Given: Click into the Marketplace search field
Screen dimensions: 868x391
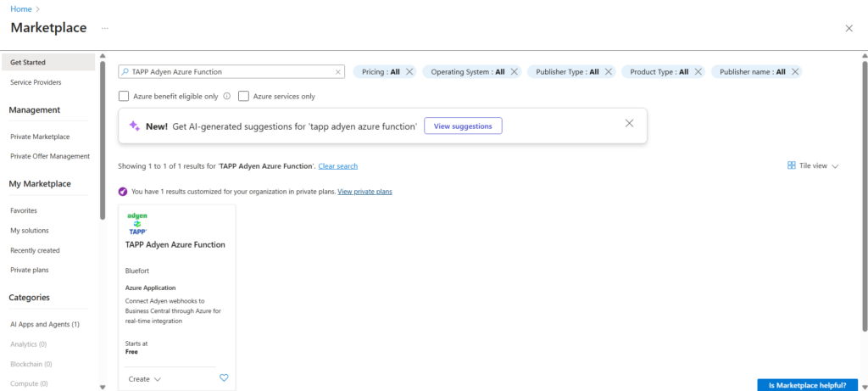Looking at the screenshot, I should click(229, 72).
